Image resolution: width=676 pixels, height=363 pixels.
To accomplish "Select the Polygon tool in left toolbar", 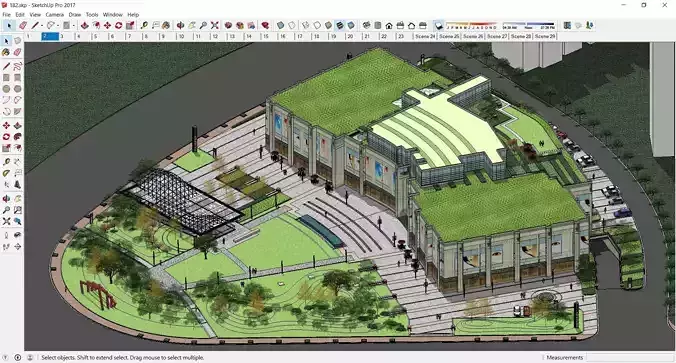I will pyautogui.click(x=17, y=89).
